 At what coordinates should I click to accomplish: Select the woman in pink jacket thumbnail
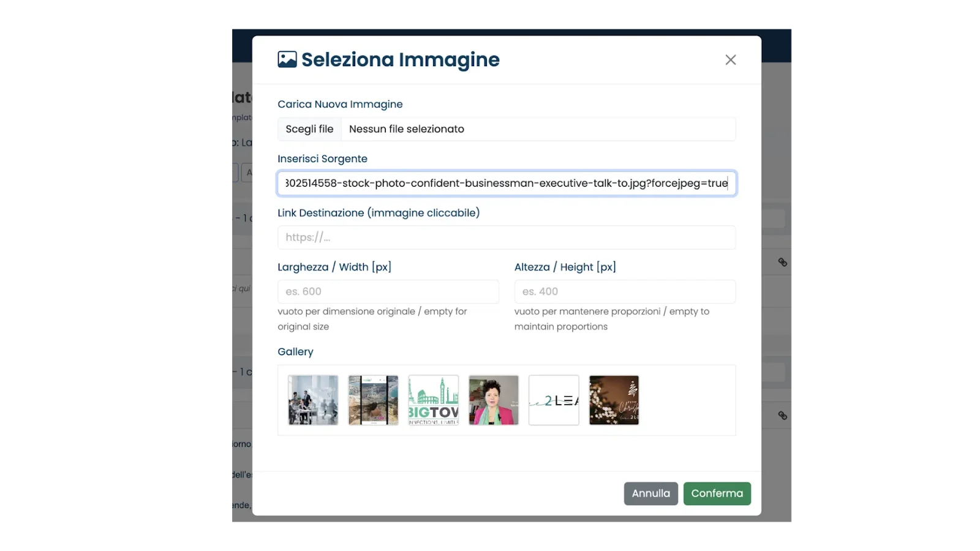(x=494, y=400)
